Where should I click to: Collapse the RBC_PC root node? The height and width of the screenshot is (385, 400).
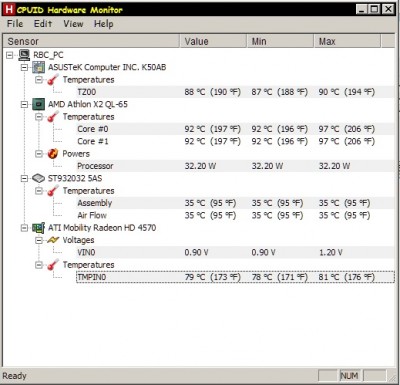pyautogui.click(x=10, y=55)
